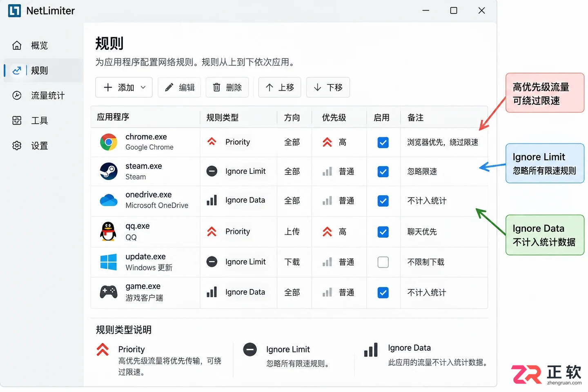
Task: Select the Windows update.exe icon
Action: tap(109, 262)
